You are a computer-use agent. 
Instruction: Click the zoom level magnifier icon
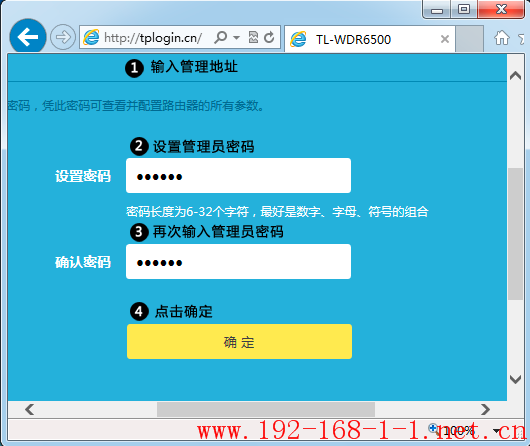pos(434,429)
